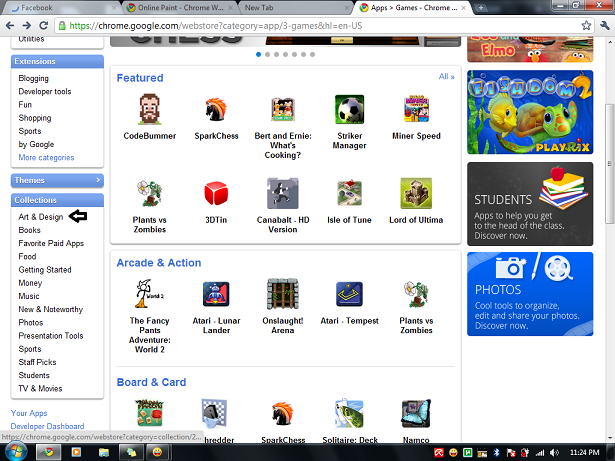Open Plants vs Zombies in Arcade & Action
This screenshot has width=615, height=461.
(416, 294)
